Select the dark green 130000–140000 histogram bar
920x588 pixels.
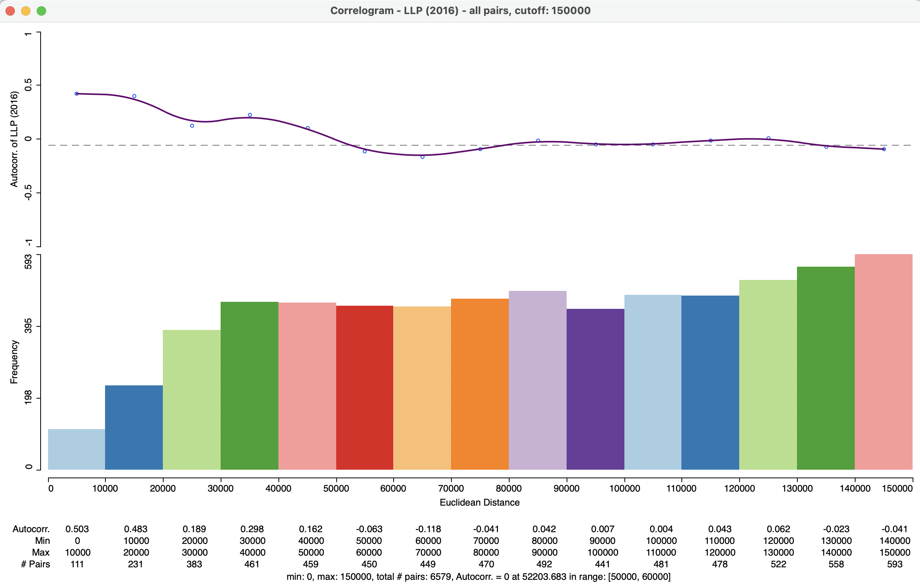click(x=826, y=368)
